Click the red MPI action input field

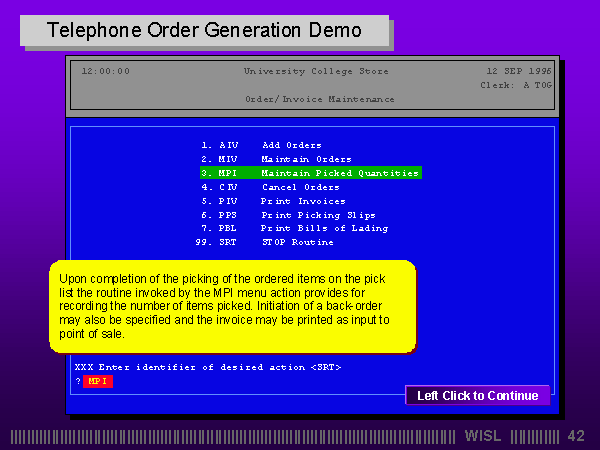pos(98,381)
